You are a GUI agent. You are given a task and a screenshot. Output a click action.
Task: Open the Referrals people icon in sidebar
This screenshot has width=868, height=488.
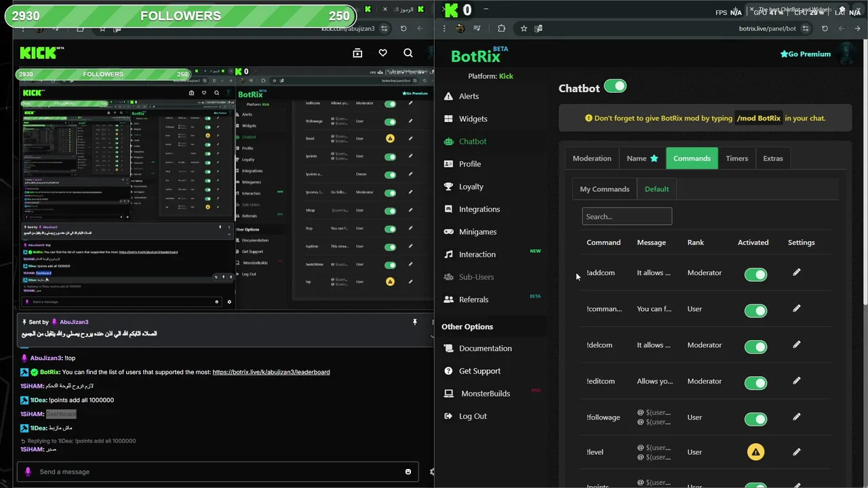(x=448, y=300)
